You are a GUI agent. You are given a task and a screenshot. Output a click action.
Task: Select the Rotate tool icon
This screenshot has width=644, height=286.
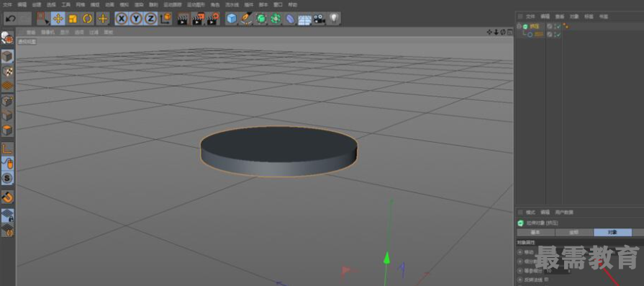point(88,19)
